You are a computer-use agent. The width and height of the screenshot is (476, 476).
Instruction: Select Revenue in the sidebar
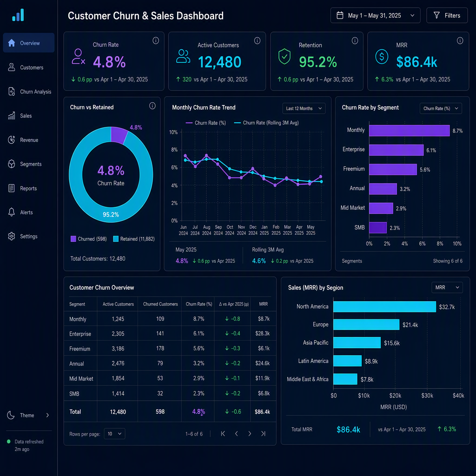(29, 140)
